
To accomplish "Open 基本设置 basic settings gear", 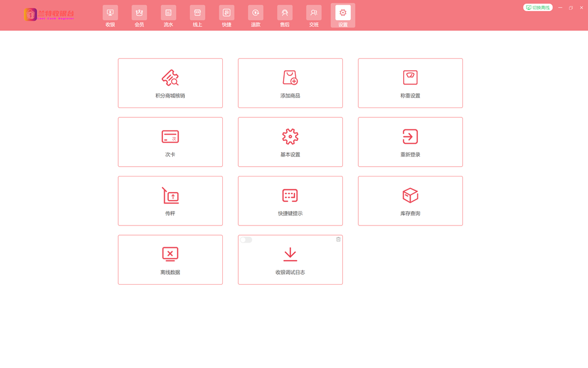I will point(290,137).
